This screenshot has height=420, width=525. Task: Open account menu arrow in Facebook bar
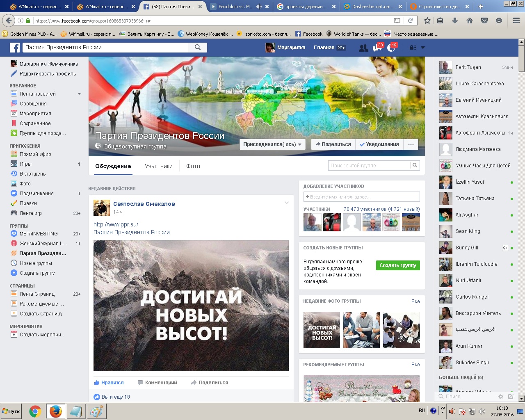pyautogui.click(x=423, y=48)
